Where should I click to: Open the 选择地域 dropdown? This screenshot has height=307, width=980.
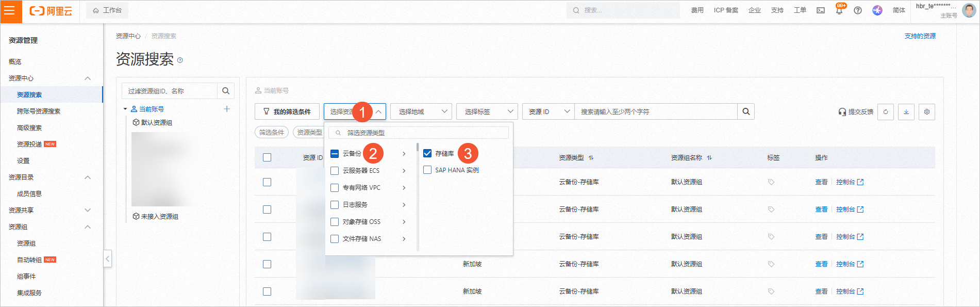tap(421, 111)
